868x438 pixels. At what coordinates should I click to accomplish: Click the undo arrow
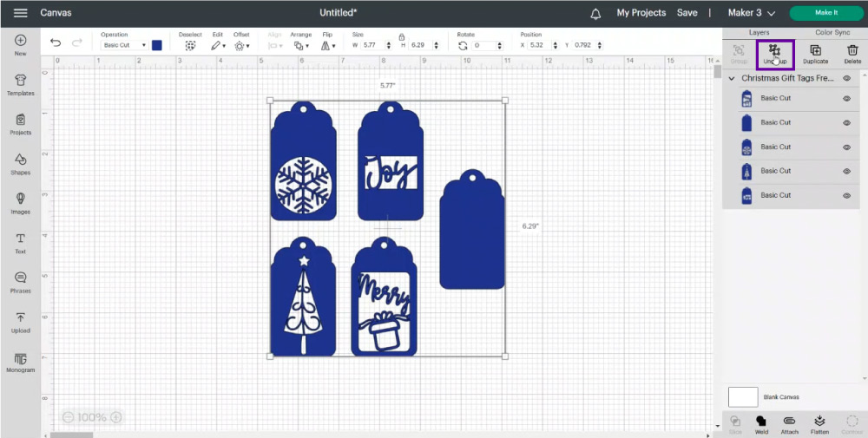tap(56, 42)
